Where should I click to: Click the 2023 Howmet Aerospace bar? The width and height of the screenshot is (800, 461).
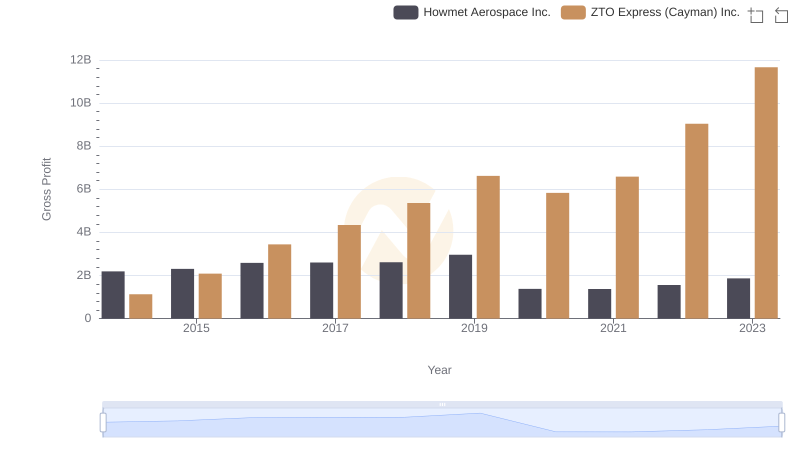coord(738,298)
